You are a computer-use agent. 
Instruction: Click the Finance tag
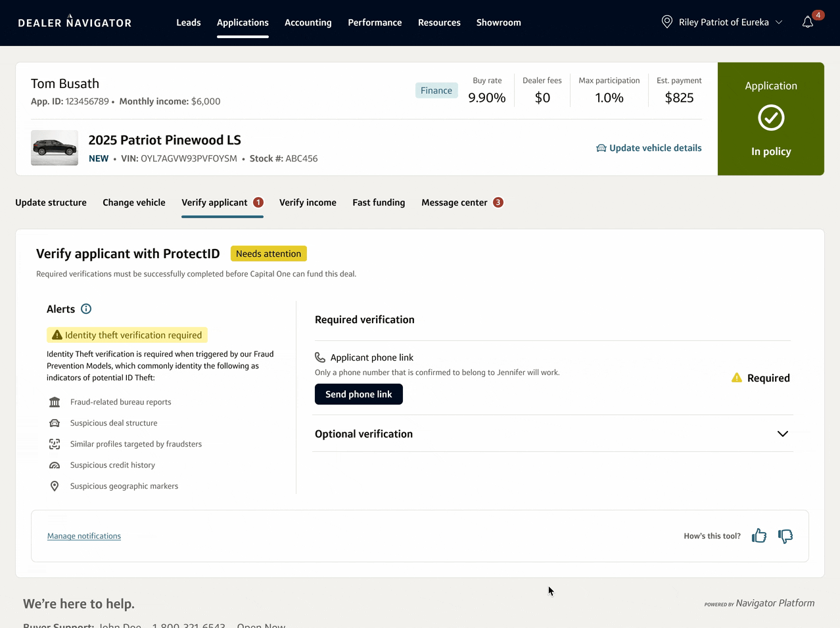point(436,91)
